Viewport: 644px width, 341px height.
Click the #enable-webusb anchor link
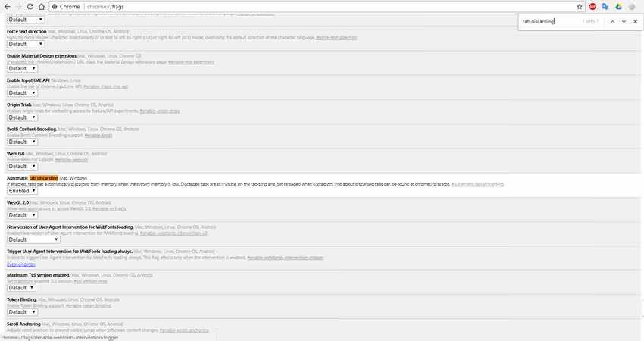71,160
